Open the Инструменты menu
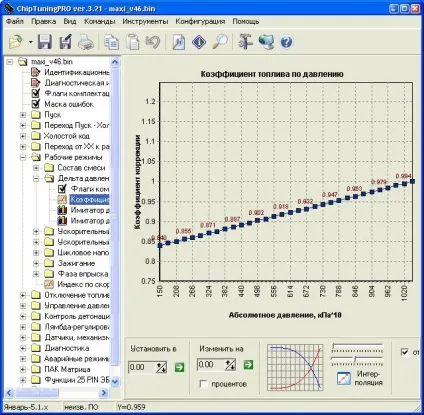The width and height of the screenshot is (424, 415). coord(145,21)
